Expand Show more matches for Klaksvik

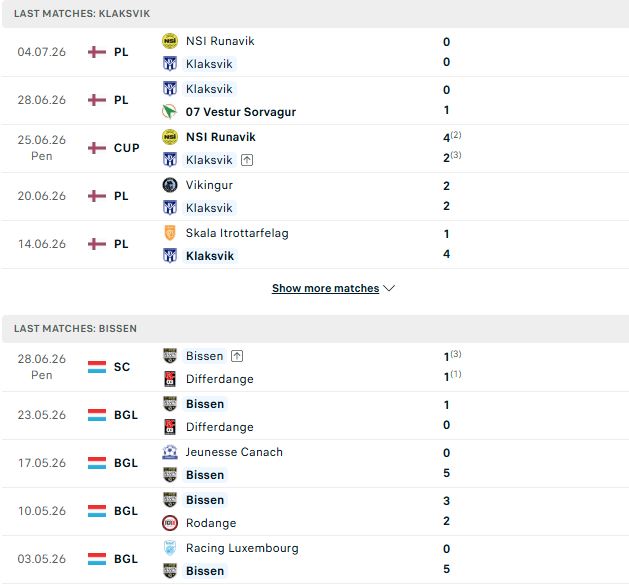(325, 288)
